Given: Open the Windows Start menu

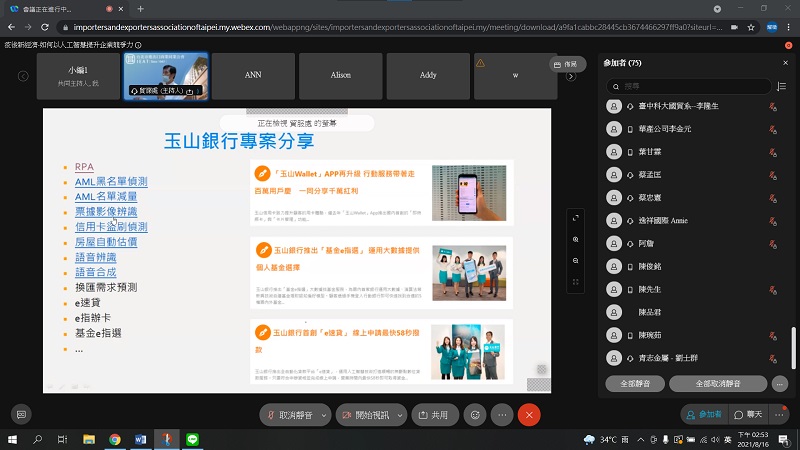Looking at the screenshot, I should (x=12, y=439).
